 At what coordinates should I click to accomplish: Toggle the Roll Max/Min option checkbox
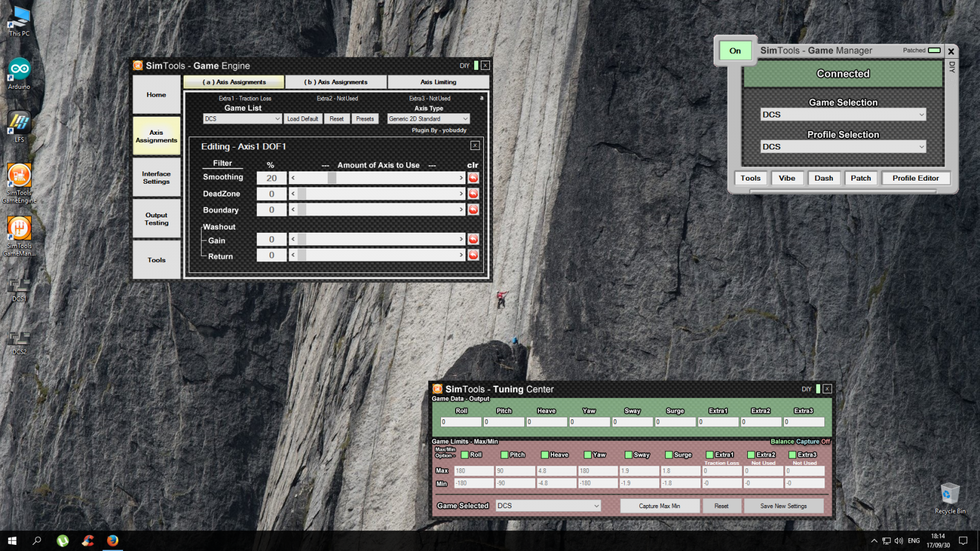465,455
